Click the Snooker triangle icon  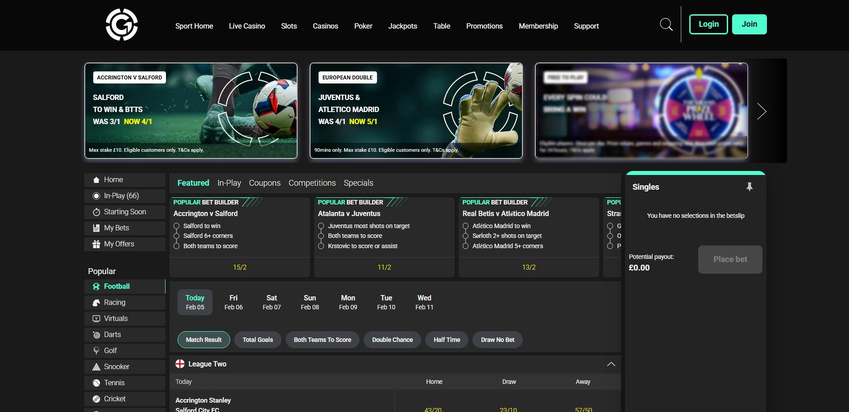[x=96, y=367]
